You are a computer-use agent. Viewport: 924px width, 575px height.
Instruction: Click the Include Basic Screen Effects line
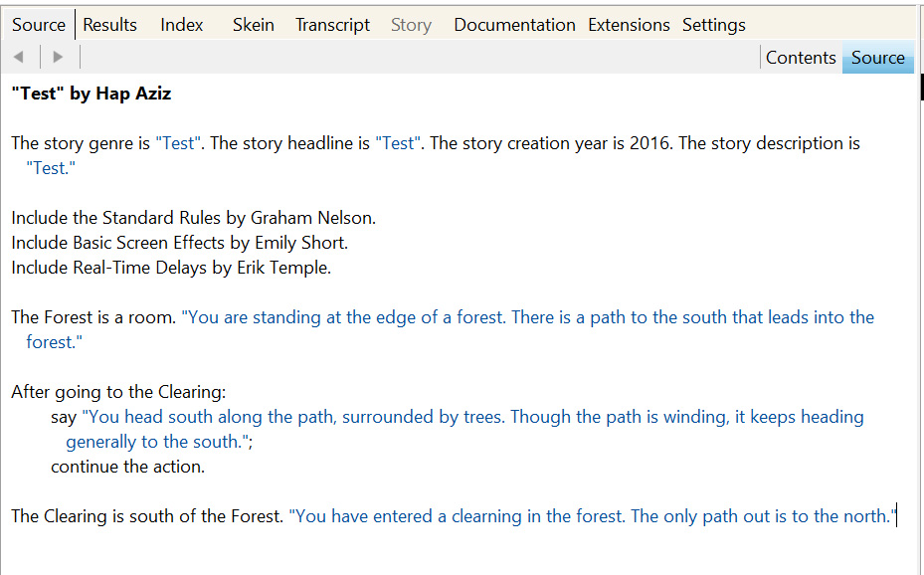click(x=179, y=243)
